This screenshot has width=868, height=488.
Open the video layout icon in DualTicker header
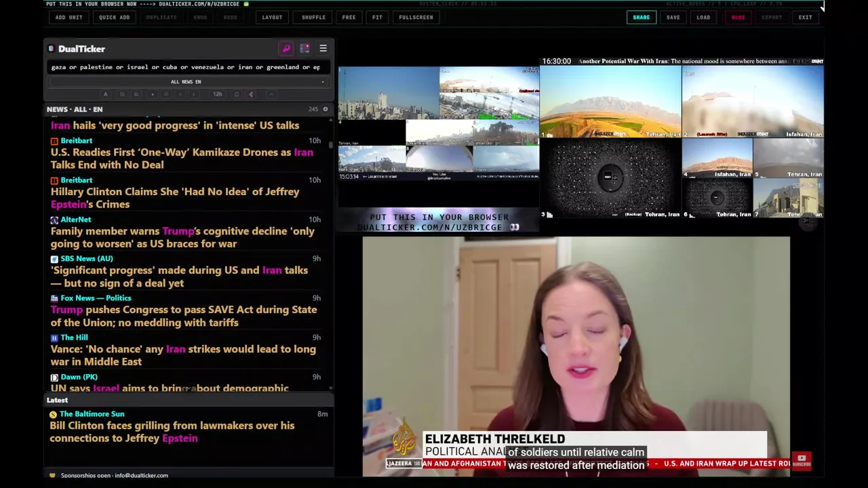(x=304, y=49)
